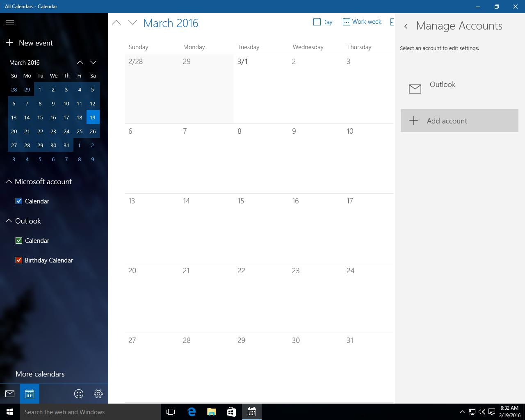Click the Calendar taskbar icon
This screenshot has width=525, height=420.
pyautogui.click(x=252, y=412)
